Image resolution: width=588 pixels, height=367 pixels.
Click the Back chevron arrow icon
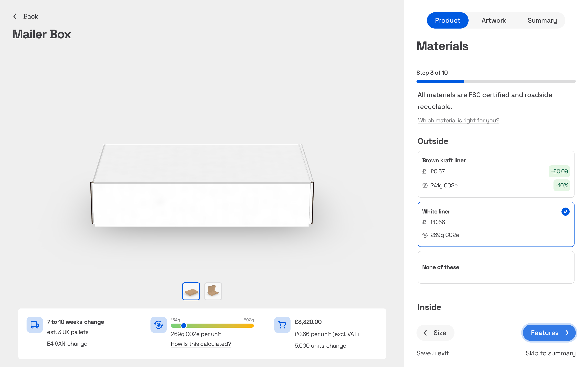tap(15, 16)
